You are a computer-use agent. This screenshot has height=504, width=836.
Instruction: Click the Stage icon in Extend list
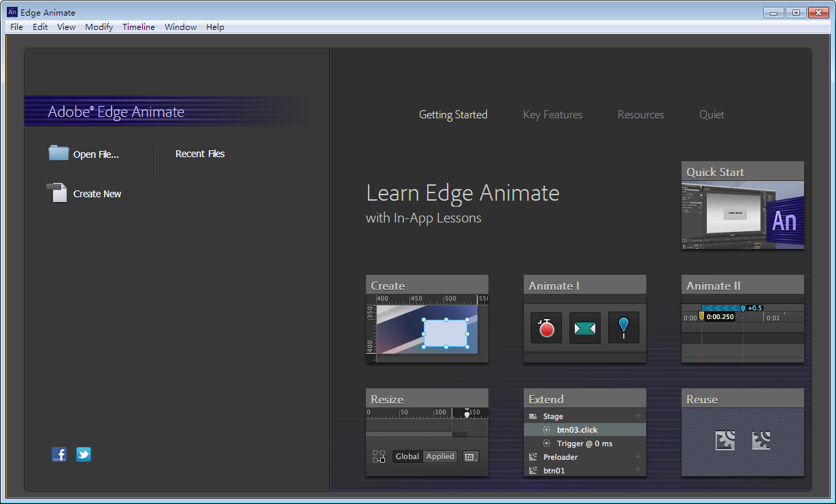(x=534, y=416)
